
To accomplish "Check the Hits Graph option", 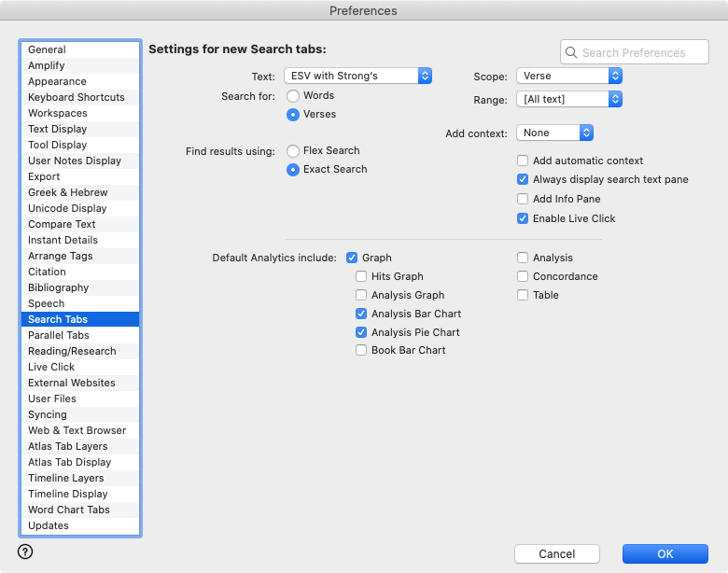I will point(361,276).
